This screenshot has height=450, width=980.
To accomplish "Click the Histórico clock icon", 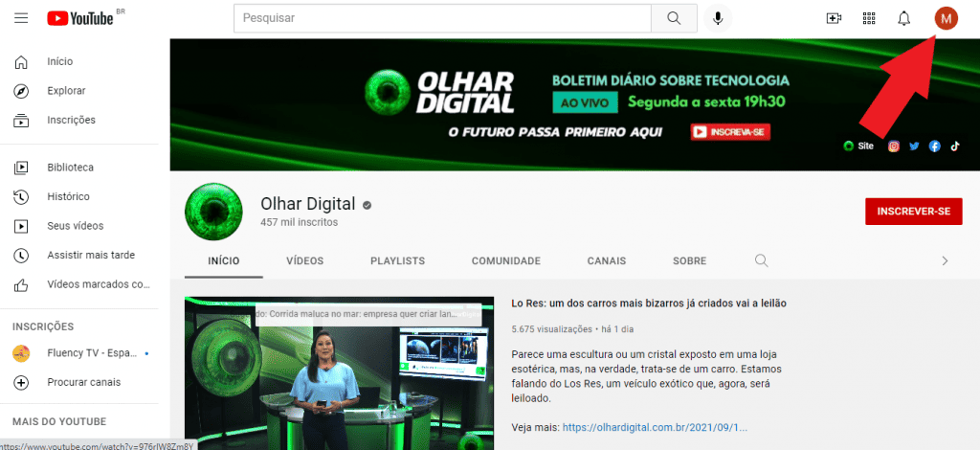I will pyautogui.click(x=21, y=197).
